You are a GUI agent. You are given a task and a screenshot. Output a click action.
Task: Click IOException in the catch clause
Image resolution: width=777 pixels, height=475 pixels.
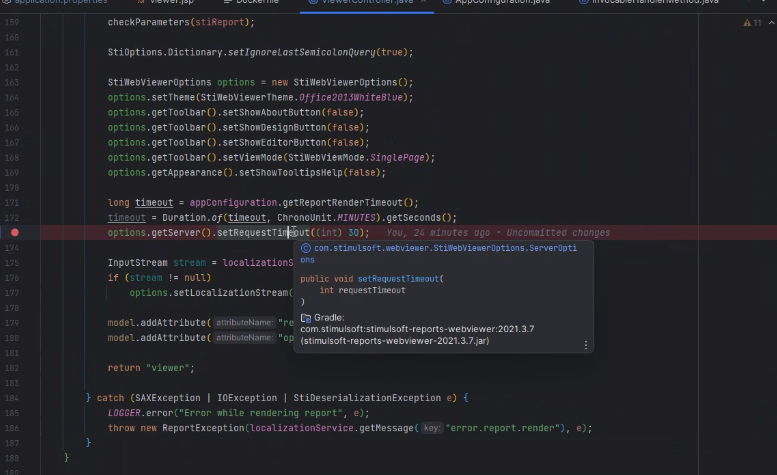[247, 398]
